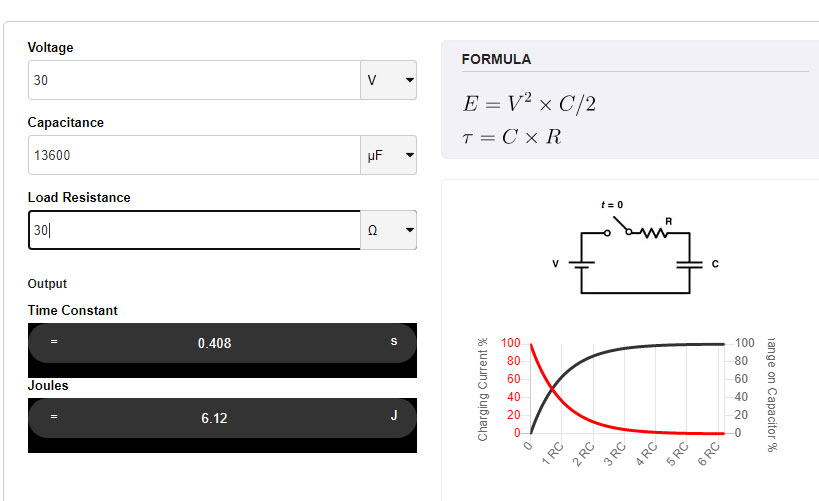Click the resistor R symbol in circuit
The height and width of the screenshot is (501, 819).
[654, 232]
